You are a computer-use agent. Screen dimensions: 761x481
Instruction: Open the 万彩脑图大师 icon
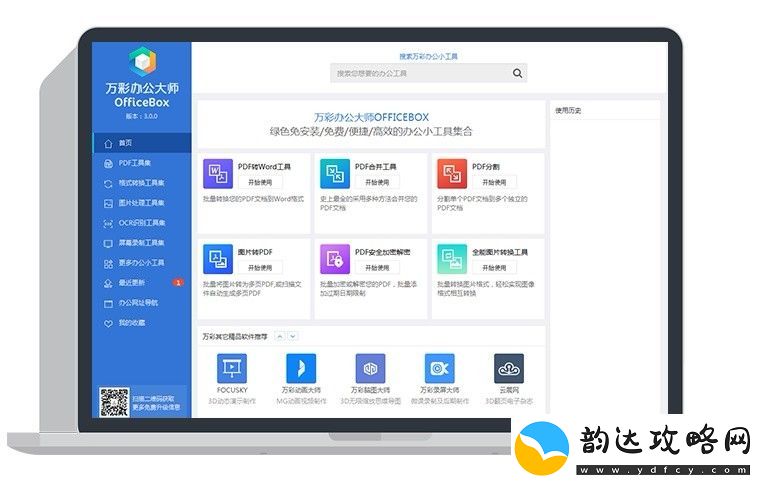tap(370, 368)
